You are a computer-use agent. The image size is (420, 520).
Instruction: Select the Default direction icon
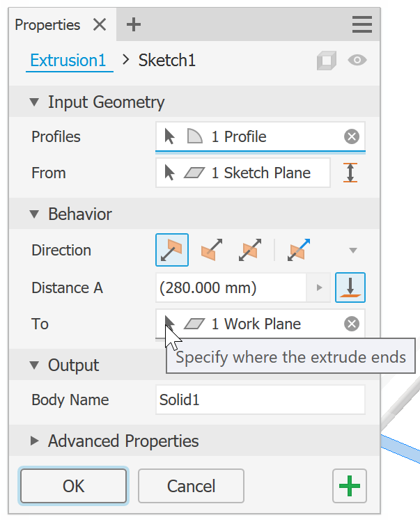pyautogui.click(x=172, y=251)
